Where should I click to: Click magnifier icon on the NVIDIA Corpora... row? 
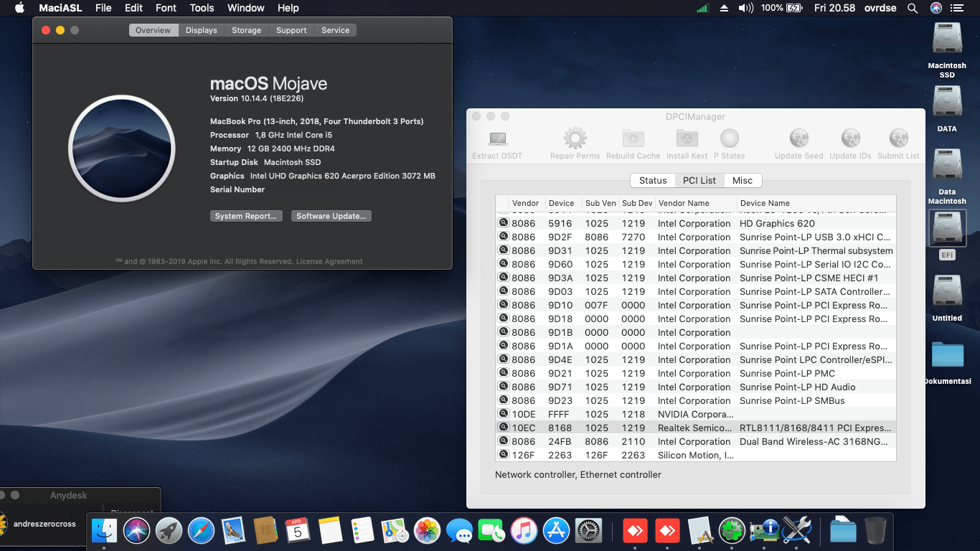coord(504,414)
